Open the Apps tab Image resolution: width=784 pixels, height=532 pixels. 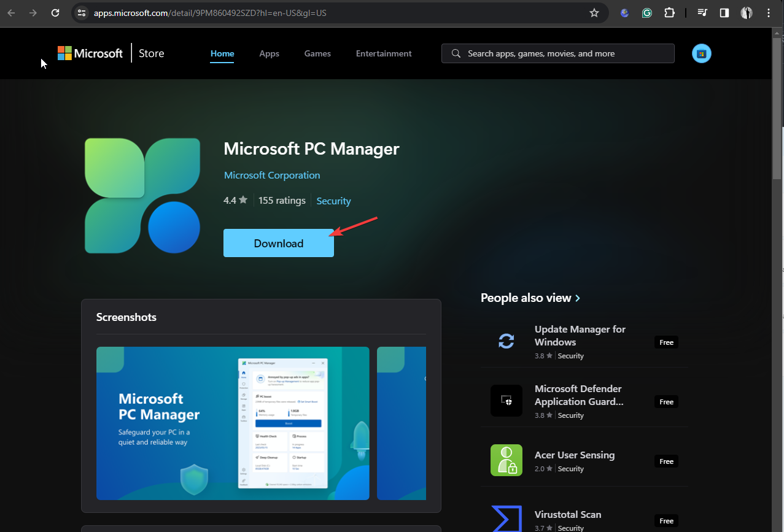pyautogui.click(x=269, y=54)
